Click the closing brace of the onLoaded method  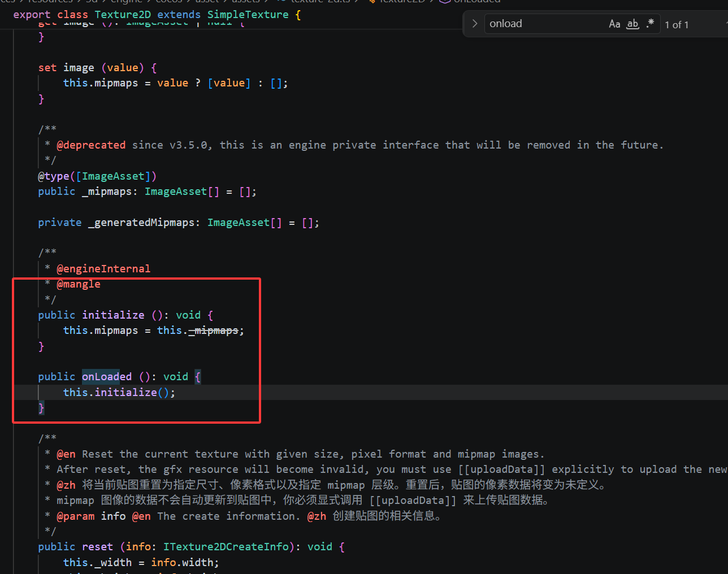(x=41, y=408)
